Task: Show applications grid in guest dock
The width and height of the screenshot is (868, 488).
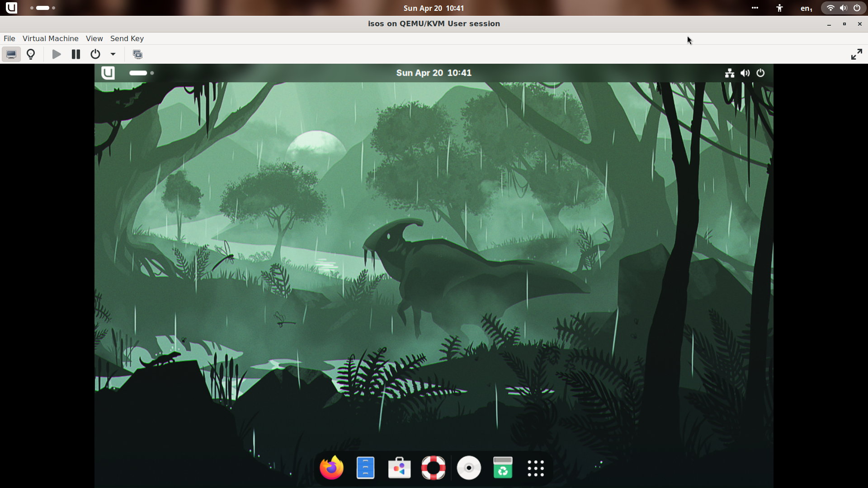Action: (536, 468)
